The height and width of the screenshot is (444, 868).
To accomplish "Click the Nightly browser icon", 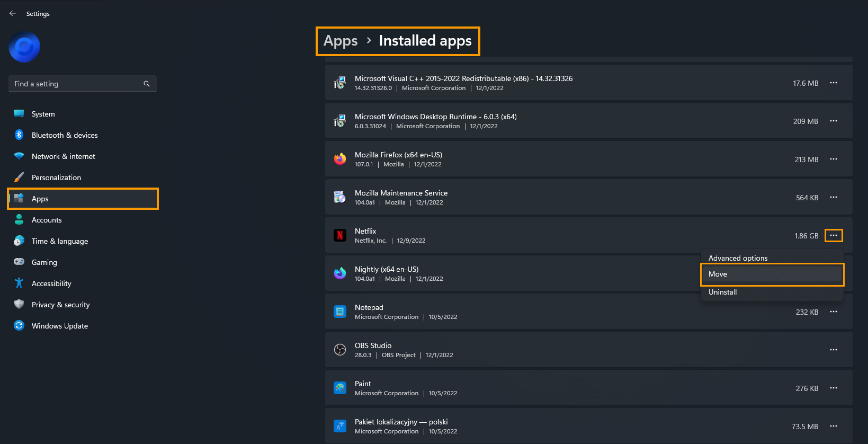I will coord(340,273).
